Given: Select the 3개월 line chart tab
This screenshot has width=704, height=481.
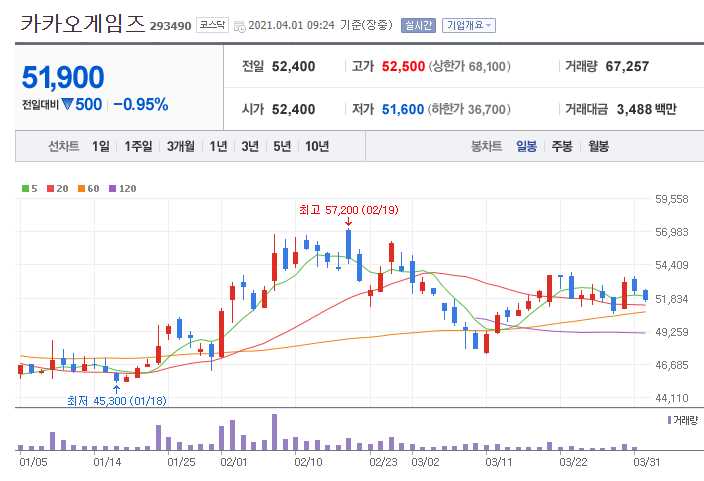Looking at the screenshot, I should click(180, 146).
